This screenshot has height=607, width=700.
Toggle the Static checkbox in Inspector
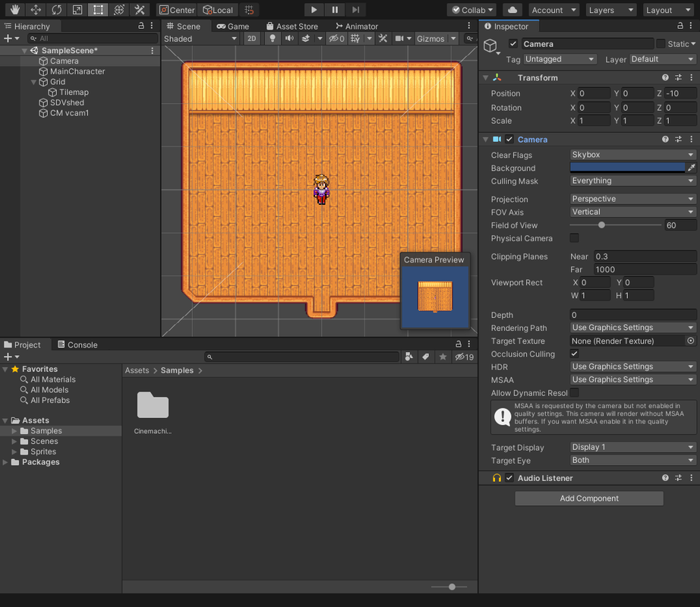tap(661, 44)
